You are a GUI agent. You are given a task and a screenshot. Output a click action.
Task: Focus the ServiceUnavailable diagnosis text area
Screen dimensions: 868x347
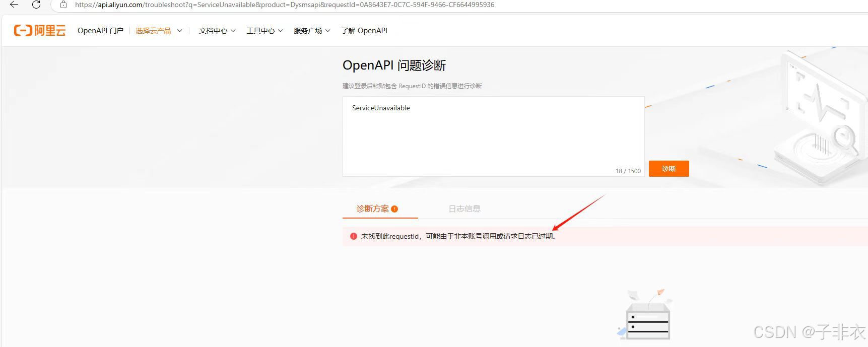493,136
